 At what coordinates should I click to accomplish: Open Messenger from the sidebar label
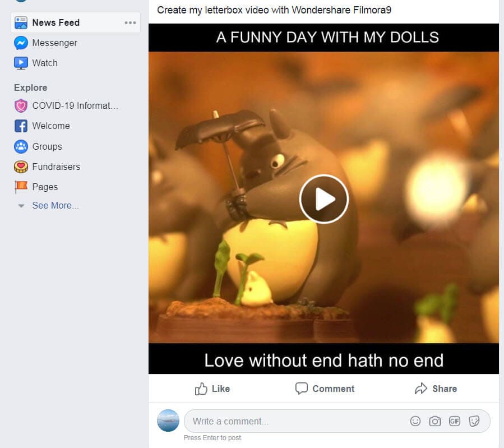pyautogui.click(x=54, y=43)
